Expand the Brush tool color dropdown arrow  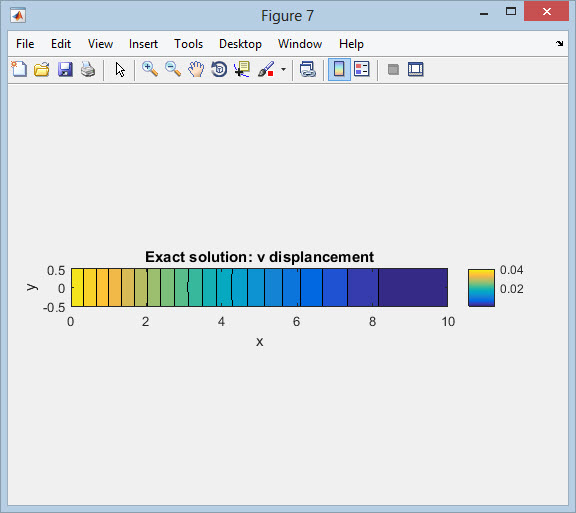pos(283,69)
